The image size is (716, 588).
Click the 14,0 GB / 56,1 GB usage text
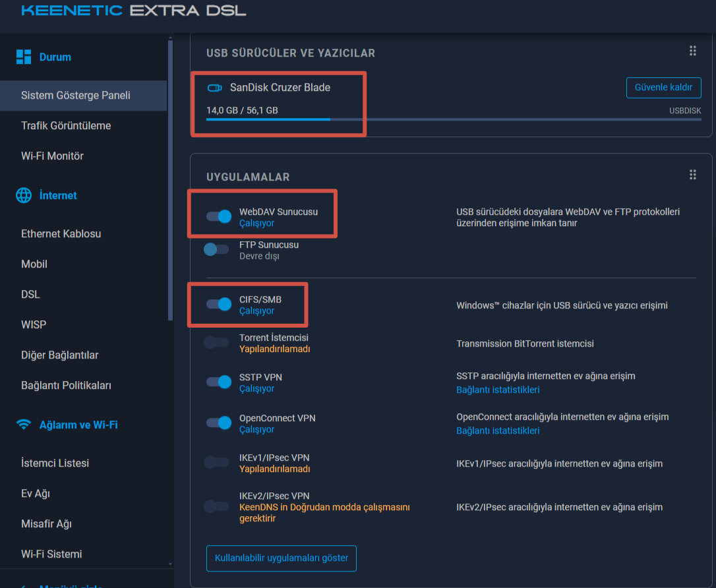pyautogui.click(x=242, y=111)
